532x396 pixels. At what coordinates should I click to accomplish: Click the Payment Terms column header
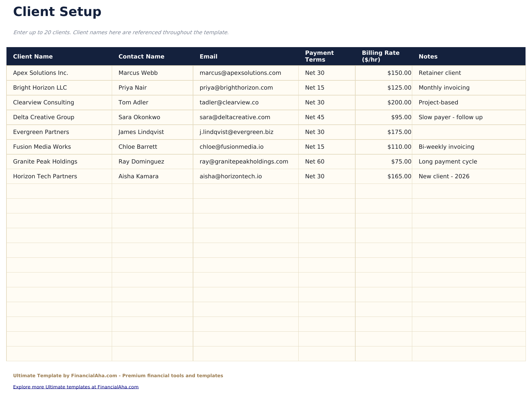click(x=320, y=57)
